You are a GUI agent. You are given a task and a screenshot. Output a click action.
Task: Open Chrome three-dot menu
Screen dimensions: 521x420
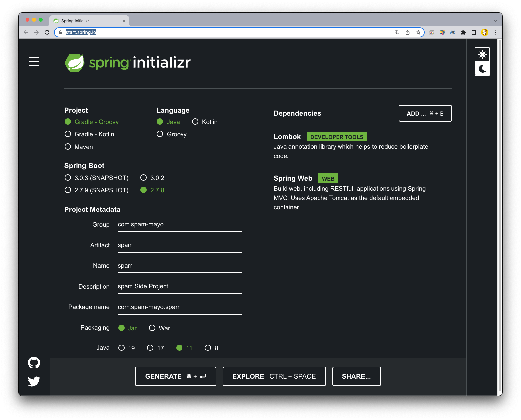click(495, 32)
